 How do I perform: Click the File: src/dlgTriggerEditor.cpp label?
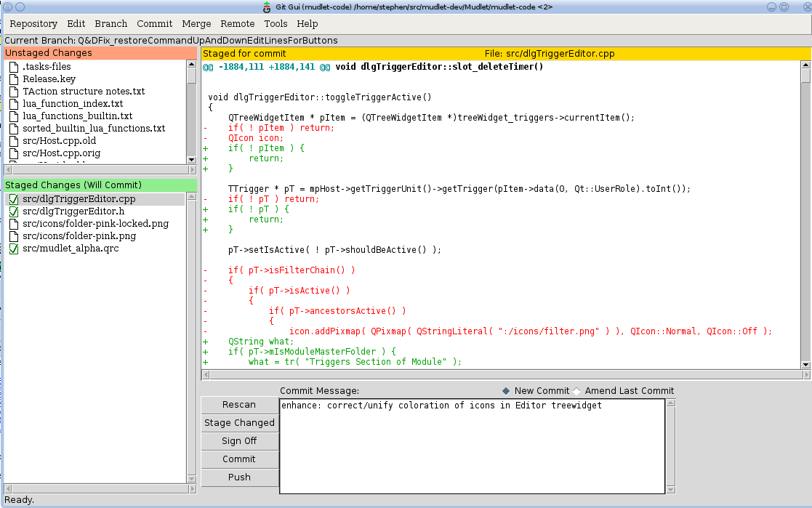click(x=550, y=53)
